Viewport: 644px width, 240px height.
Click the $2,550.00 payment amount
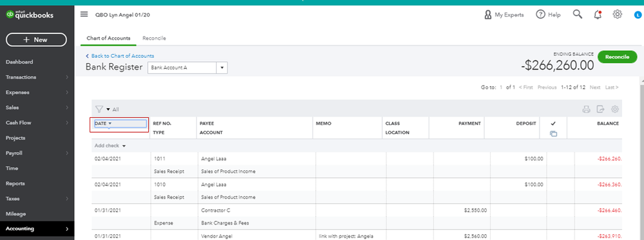click(x=475, y=210)
